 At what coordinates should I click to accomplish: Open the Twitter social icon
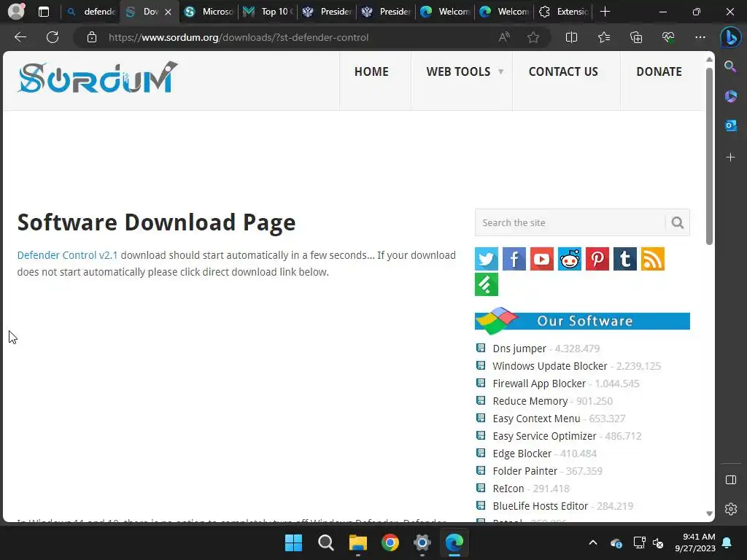pos(487,259)
